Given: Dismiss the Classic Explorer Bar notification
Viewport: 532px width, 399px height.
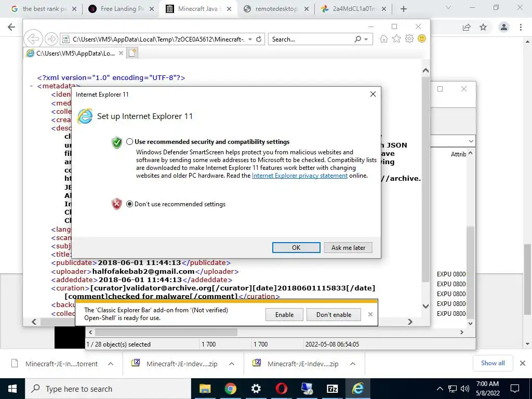Looking at the screenshot, I should (x=370, y=314).
